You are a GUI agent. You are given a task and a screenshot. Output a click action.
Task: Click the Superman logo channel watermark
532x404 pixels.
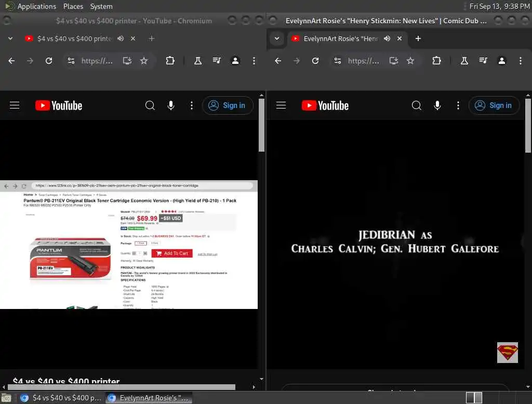coord(507,353)
